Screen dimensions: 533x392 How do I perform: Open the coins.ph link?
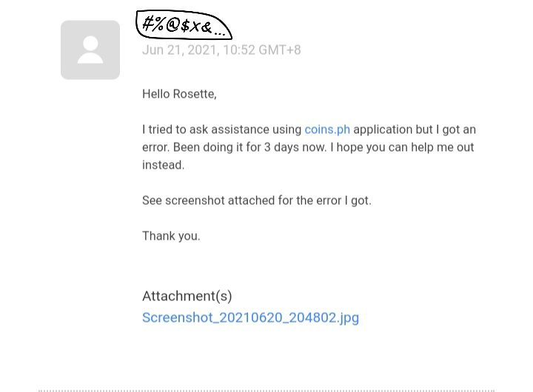click(327, 129)
